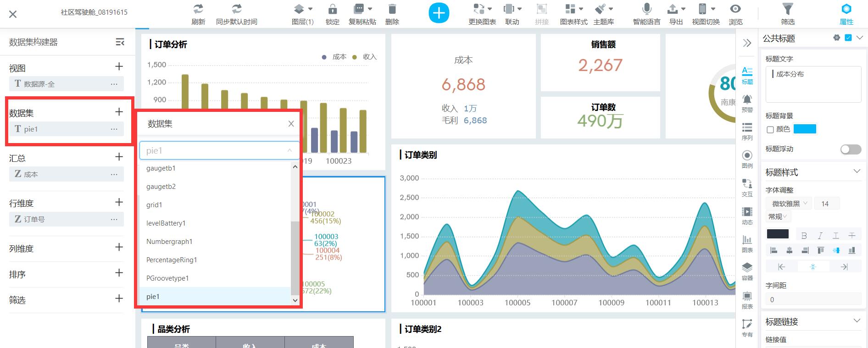
Task: Open the 筛选 filter funnel
Action: pyautogui.click(x=787, y=9)
